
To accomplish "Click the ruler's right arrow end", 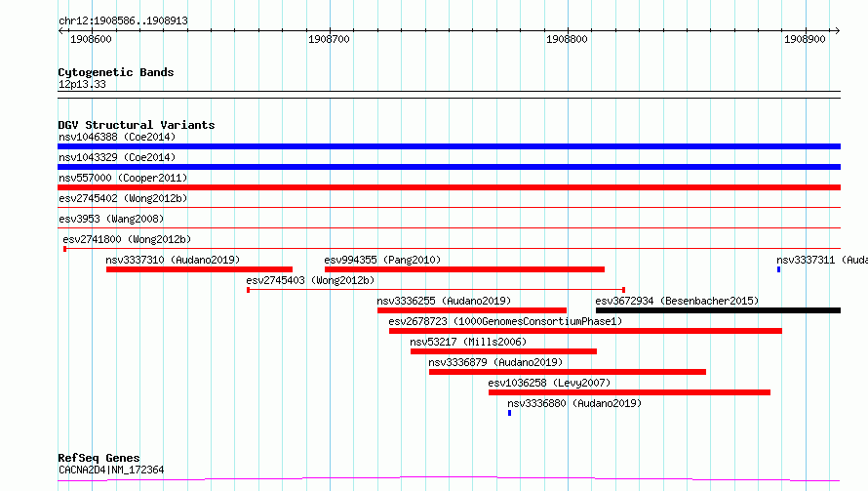I will [837, 30].
